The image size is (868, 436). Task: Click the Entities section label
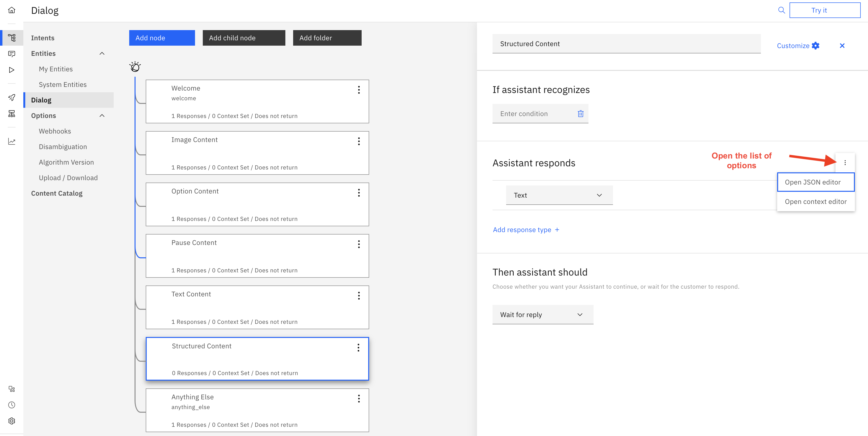tap(43, 53)
